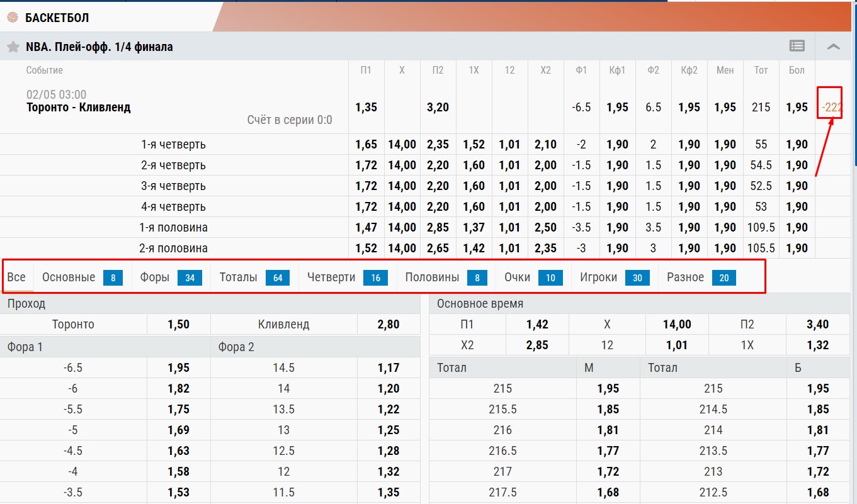Switch to the Тоталы tab
Viewport: 857px width, 504px height.
tap(254, 277)
